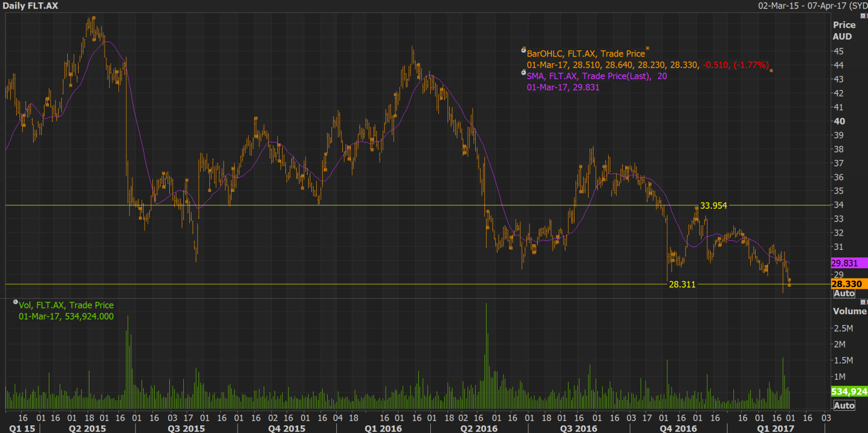This screenshot has width=868, height=433.
Task: Click the 01-Mar-17, 534,924.000 volume reading
Action: tap(66, 316)
